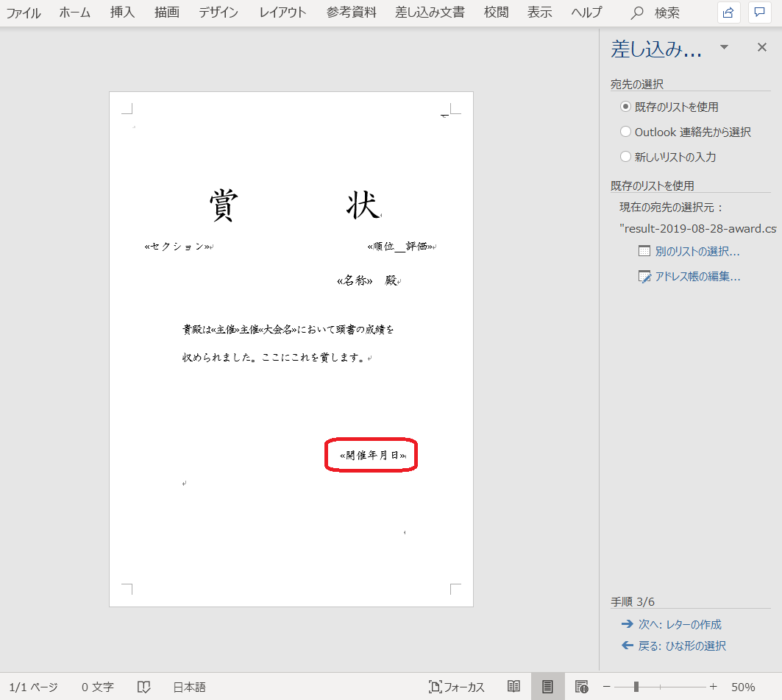Screen dimensions: 782x700
Task: Click the 50% zoom level
Action: [743, 687]
